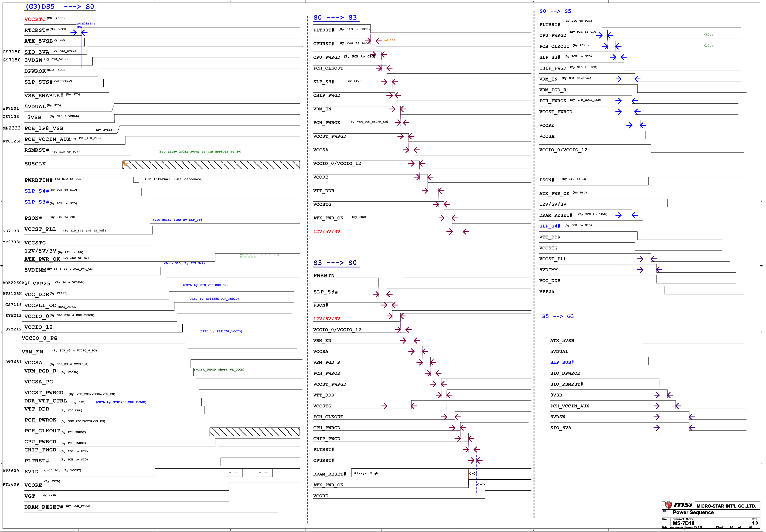This screenshot has width=766, height=532.
Task: Click the red VCCRTC signal label
Action: (x=35, y=19)
